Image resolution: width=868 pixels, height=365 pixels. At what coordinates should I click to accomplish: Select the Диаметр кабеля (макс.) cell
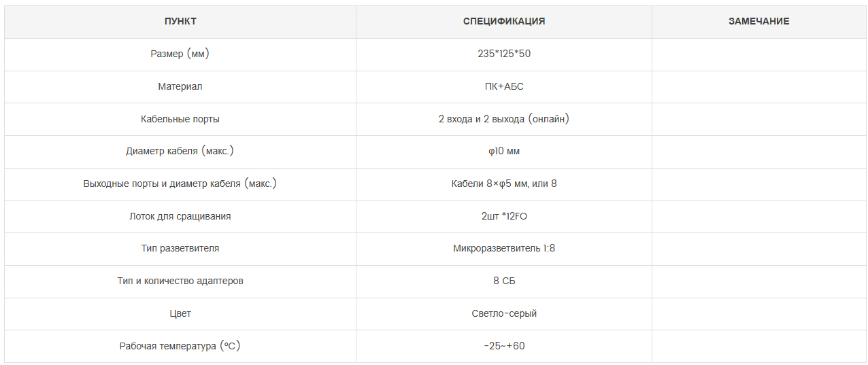(180, 152)
